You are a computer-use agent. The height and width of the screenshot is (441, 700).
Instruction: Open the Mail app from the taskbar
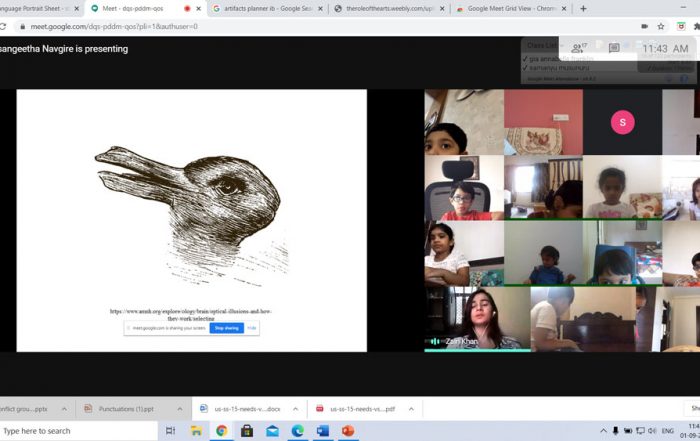[x=272, y=431]
